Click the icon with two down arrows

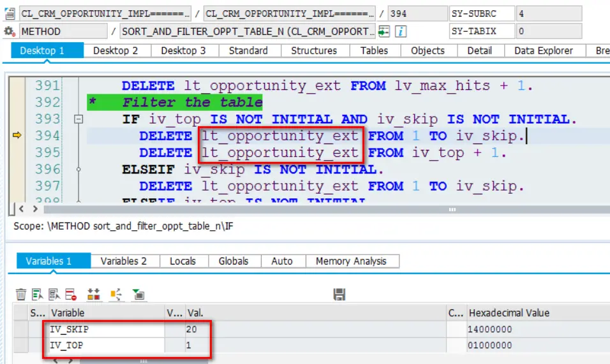(x=93, y=295)
